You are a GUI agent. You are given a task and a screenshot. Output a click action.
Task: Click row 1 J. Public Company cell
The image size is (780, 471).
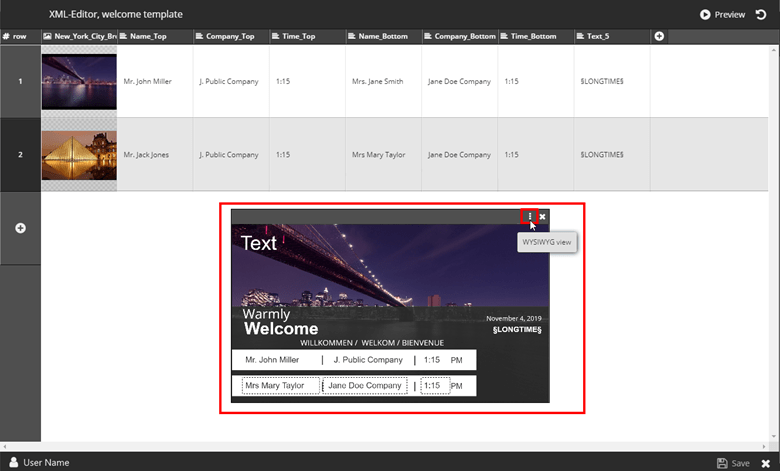pyautogui.click(x=229, y=81)
